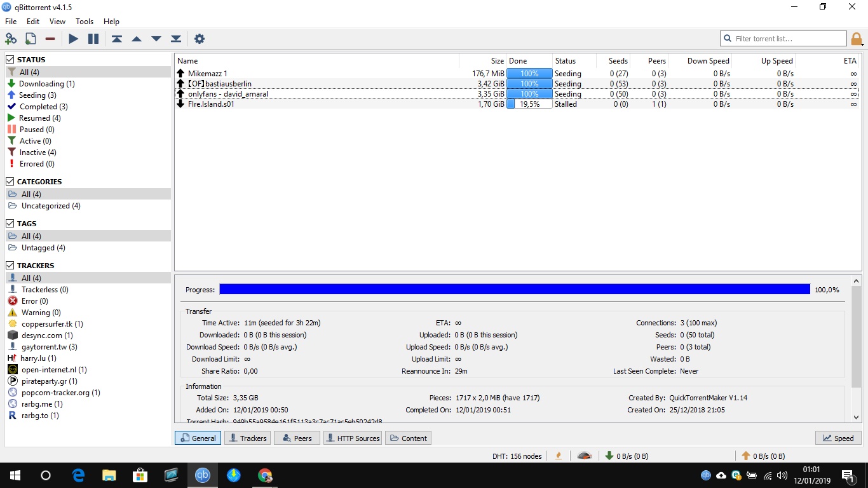Toggle the STATUS section checkbox
Screen dimensions: 868x488
click(10, 60)
